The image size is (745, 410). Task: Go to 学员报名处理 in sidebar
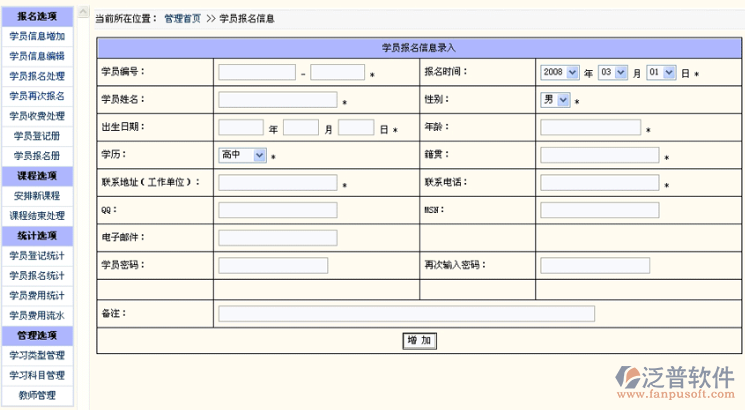click(x=37, y=76)
